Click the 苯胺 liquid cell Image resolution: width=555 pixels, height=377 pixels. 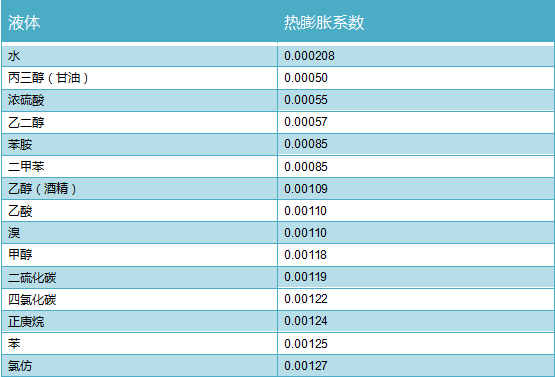tap(139, 144)
